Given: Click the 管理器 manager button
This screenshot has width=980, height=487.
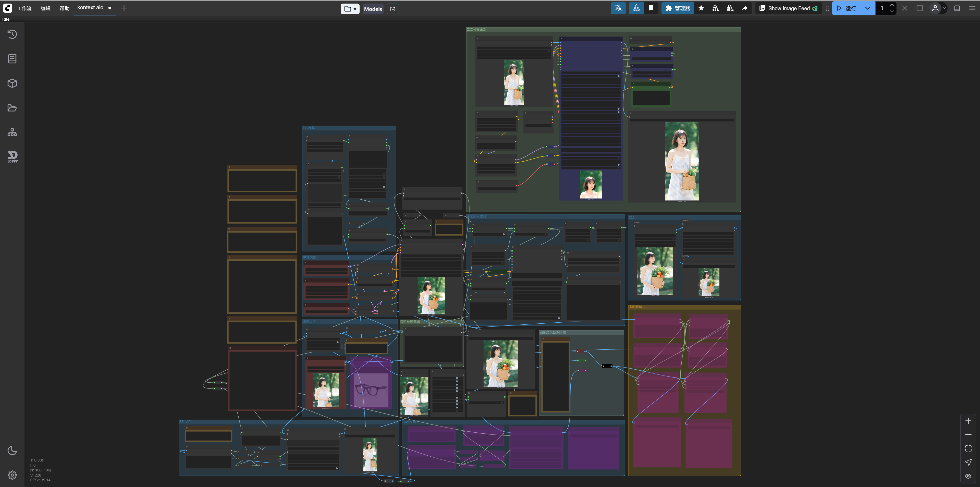Looking at the screenshot, I should 678,8.
